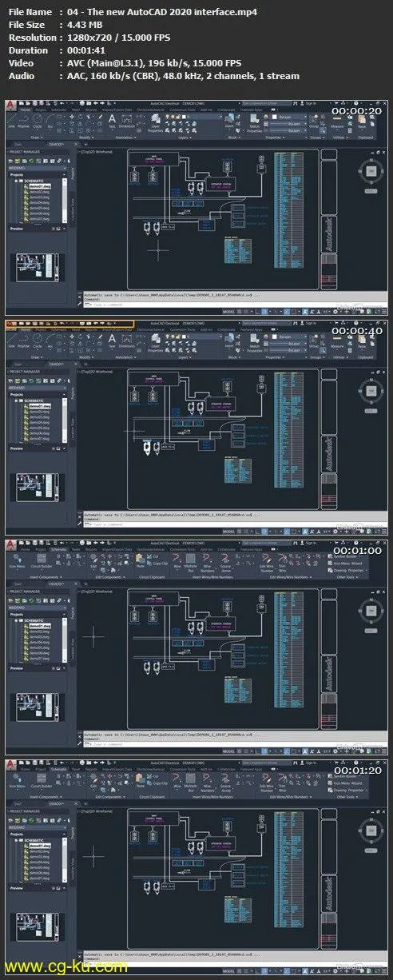The height and width of the screenshot is (980, 393).
Task: Click Sign In in the 00:00:20 frame
Action: [x=311, y=103]
